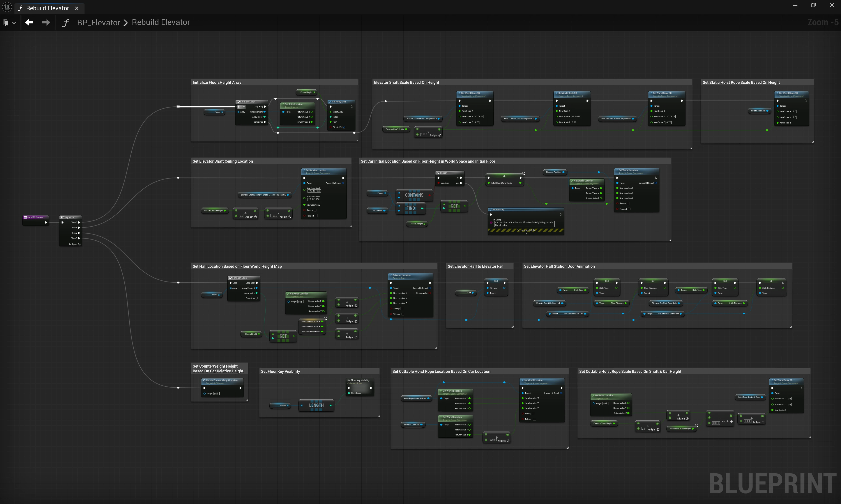The width and height of the screenshot is (841, 504).
Task: Click the FIND array node
Action: pos(410,208)
